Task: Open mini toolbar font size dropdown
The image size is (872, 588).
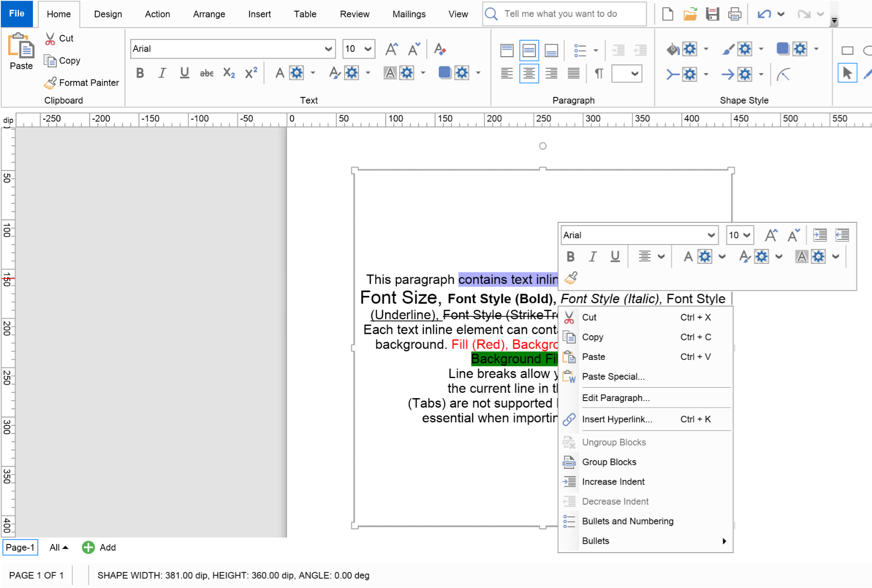Action: coord(747,235)
